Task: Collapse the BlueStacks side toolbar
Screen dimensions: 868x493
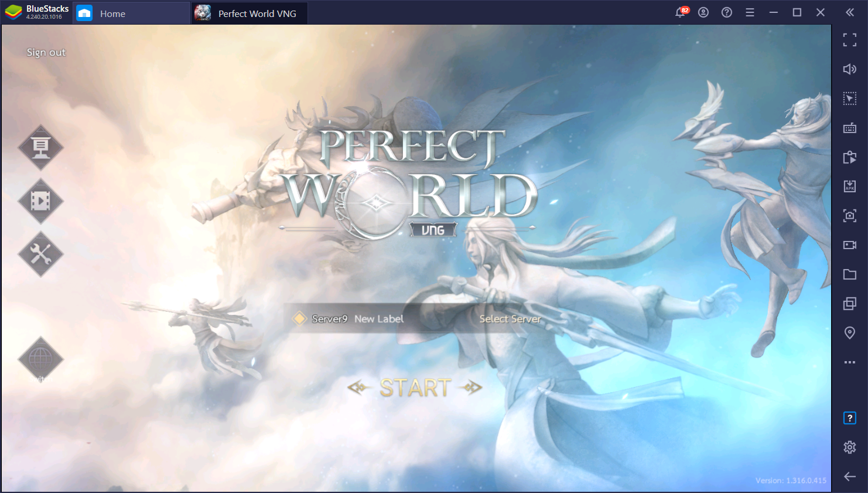Action: coord(850,12)
